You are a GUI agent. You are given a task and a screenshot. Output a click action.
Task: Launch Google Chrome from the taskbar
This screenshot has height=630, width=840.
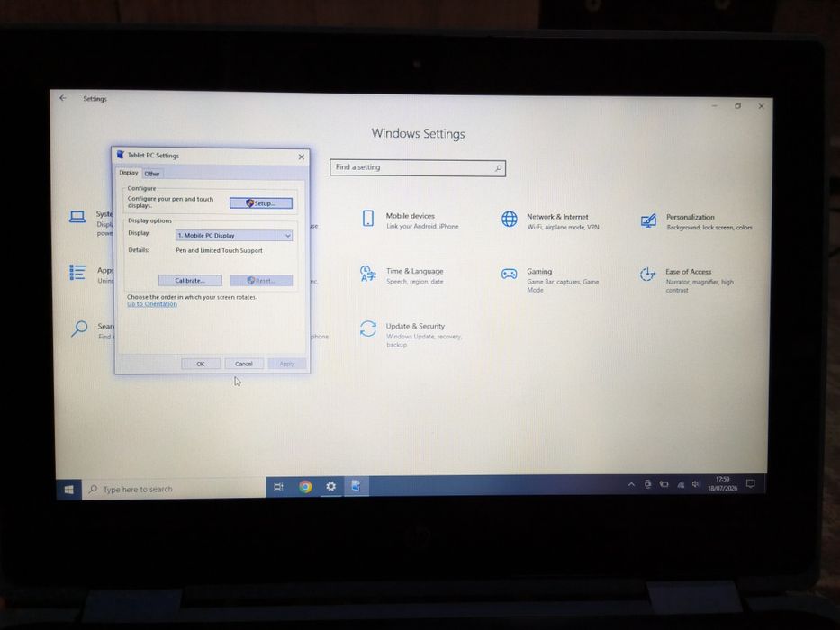[305, 486]
